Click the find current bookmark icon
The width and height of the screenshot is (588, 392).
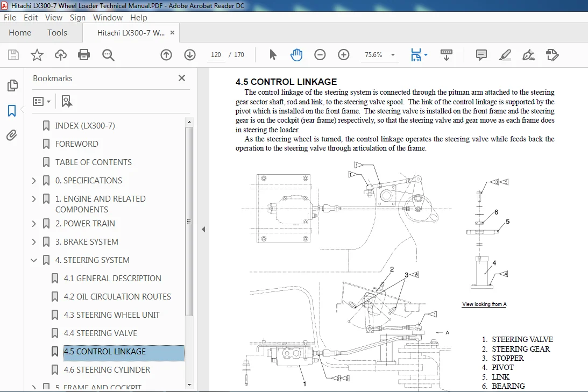[x=67, y=101]
